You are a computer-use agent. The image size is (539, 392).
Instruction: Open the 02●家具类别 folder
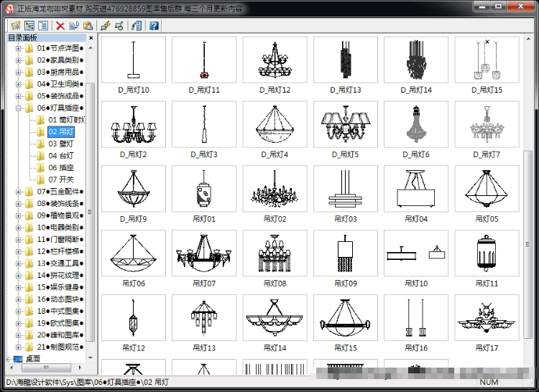(60, 60)
